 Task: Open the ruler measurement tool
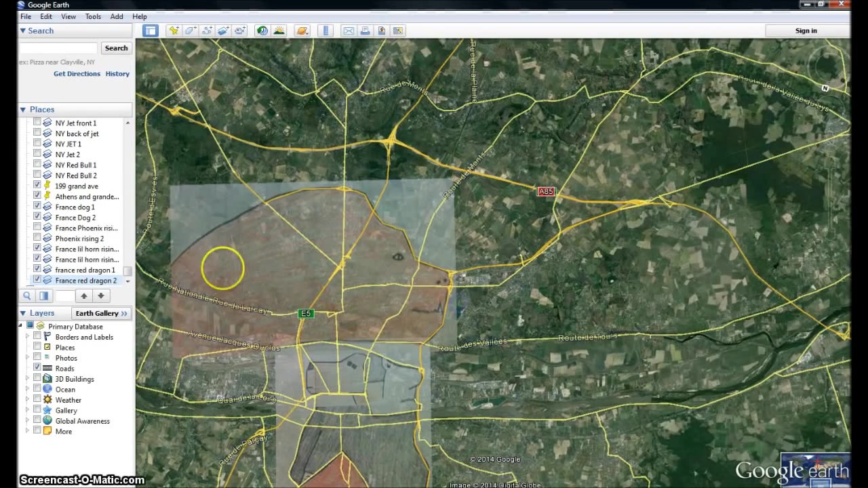325,30
